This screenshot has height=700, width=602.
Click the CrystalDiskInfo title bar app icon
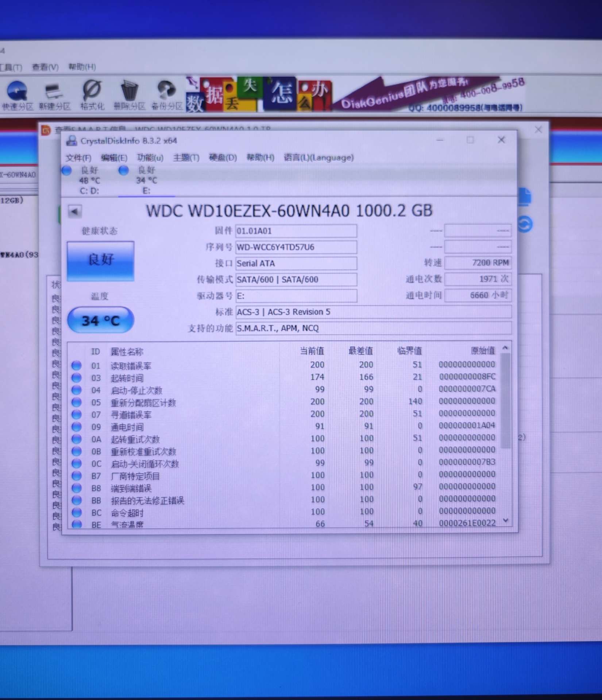click(x=72, y=141)
